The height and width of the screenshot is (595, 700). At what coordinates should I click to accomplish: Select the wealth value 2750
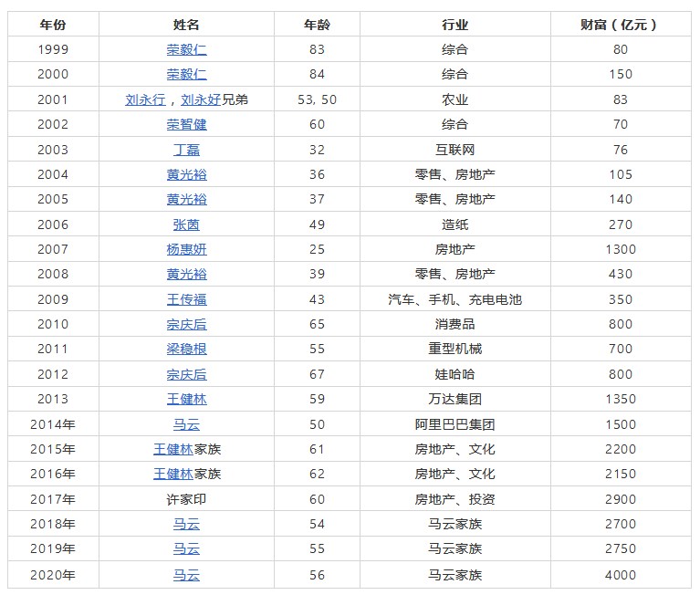coord(621,548)
